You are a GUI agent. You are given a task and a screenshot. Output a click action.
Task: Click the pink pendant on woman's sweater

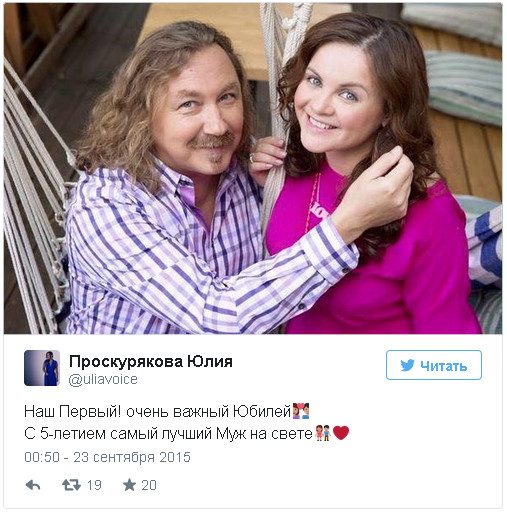317,210
